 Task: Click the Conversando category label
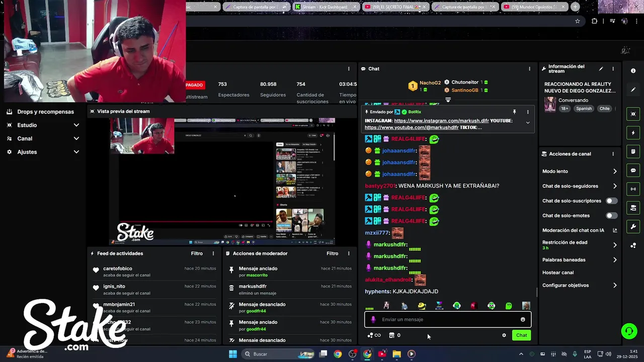(x=573, y=100)
